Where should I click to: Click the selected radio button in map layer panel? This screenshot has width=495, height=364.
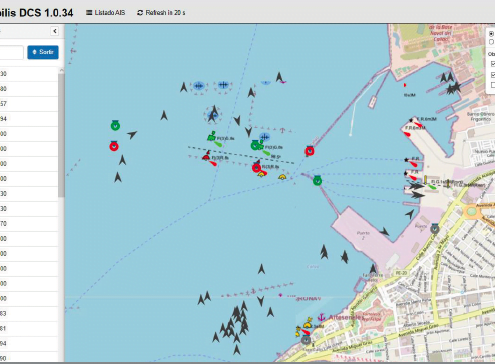pos(491,34)
